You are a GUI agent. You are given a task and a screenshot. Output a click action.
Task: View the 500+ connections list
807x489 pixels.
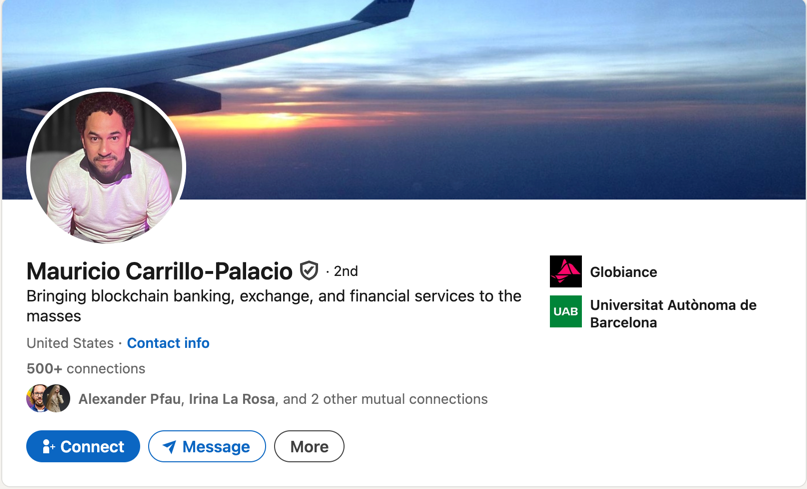coord(86,369)
